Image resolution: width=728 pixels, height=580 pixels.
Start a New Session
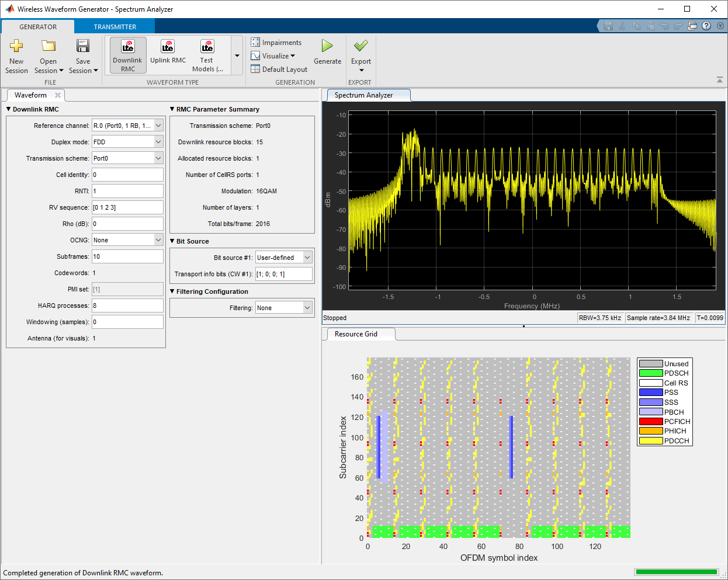[x=16, y=55]
